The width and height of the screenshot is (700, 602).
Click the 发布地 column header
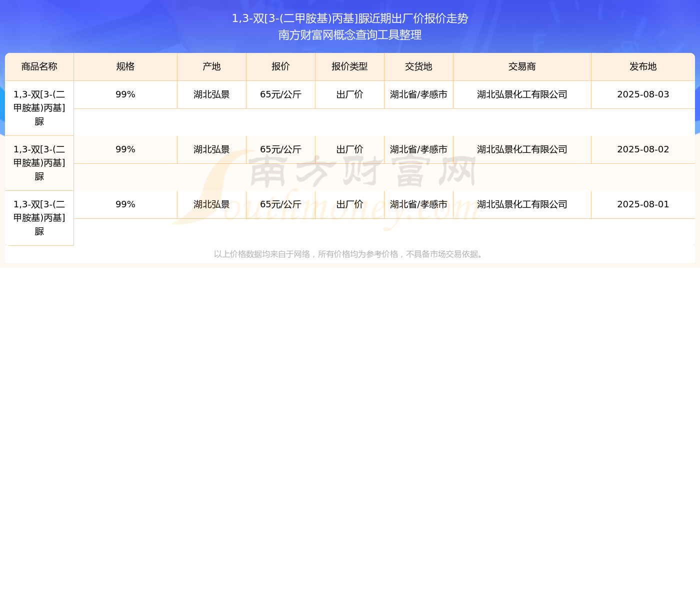tap(643, 66)
